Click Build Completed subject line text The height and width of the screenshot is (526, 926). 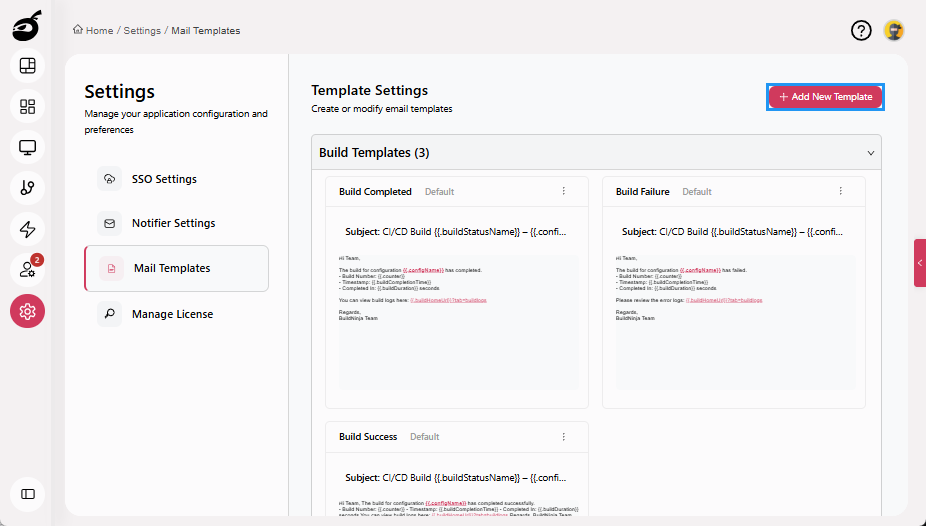click(x=456, y=232)
